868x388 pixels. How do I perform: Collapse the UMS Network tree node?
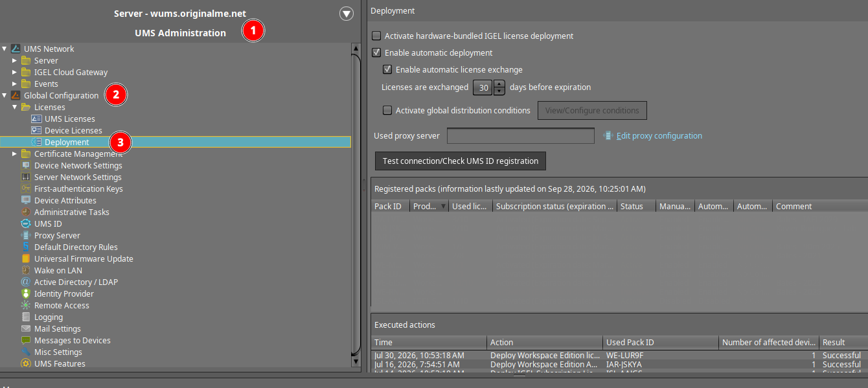[5, 49]
